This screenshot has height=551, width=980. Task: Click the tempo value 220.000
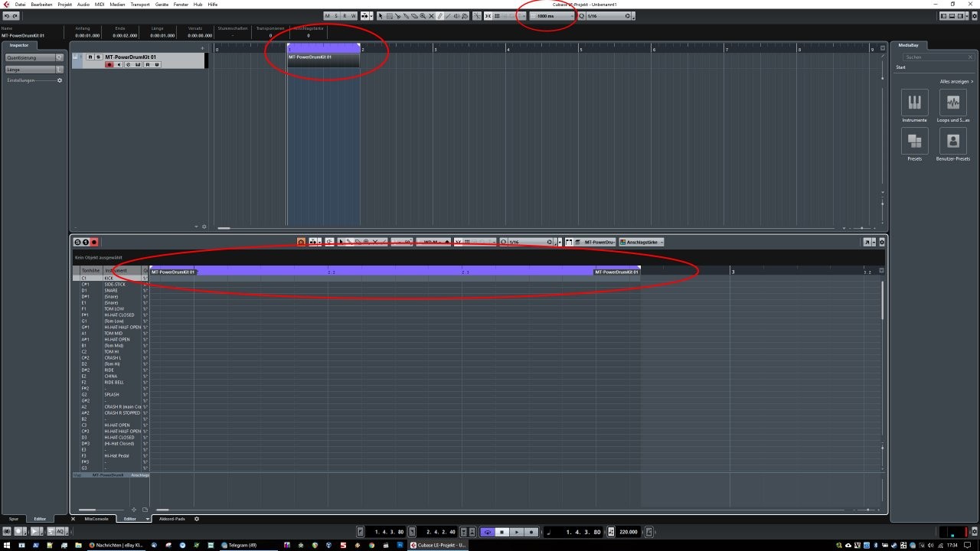(x=629, y=532)
